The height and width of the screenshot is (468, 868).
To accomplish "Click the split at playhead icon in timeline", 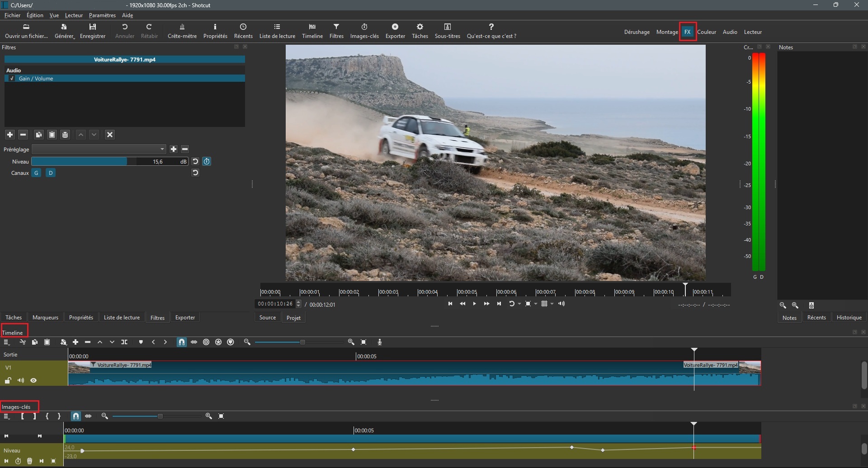I will click(x=124, y=342).
